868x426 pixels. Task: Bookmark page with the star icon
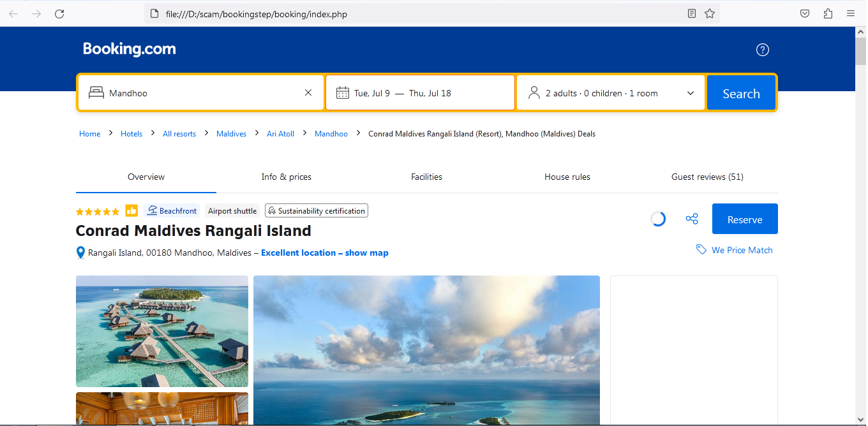[710, 13]
